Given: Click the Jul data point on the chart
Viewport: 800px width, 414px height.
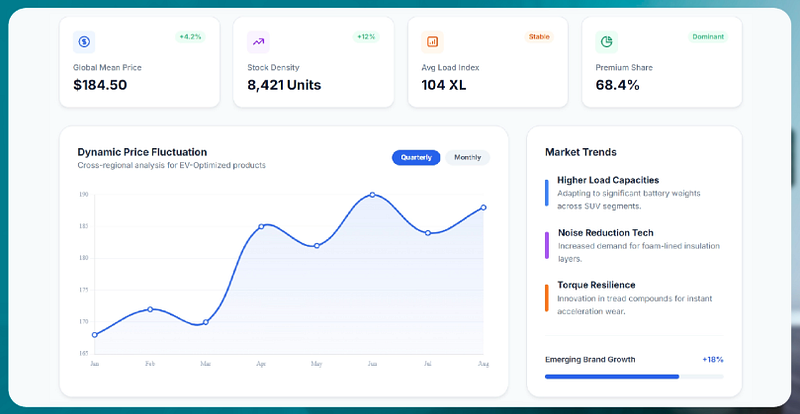Looking at the screenshot, I should click(x=428, y=233).
